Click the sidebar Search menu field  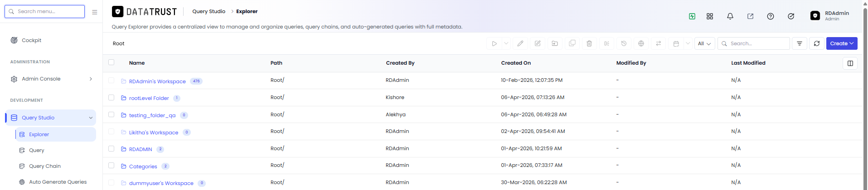pos(44,11)
